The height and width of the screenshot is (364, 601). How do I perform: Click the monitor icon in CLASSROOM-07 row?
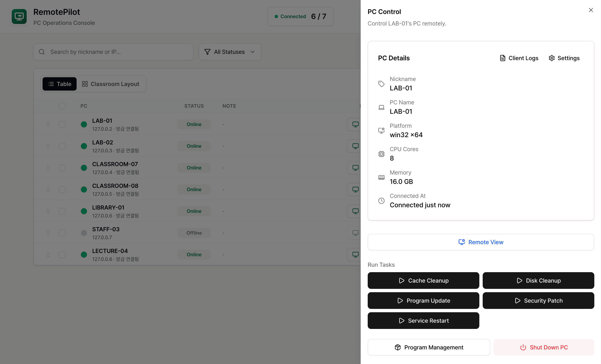point(355,168)
